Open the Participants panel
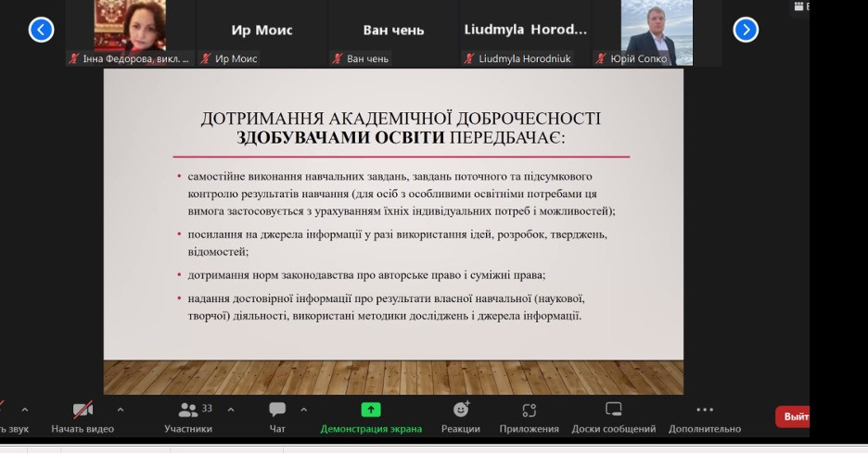The width and height of the screenshot is (868, 454). pos(188,418)
